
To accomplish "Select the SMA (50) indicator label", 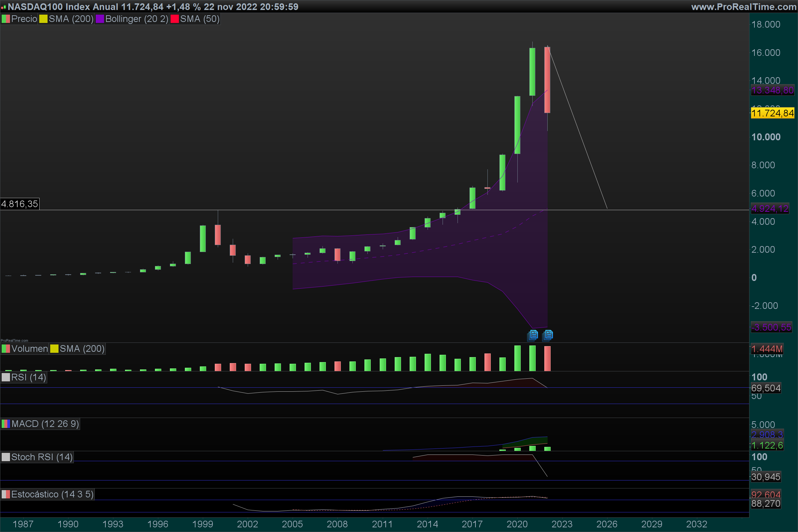I will 199,19.
